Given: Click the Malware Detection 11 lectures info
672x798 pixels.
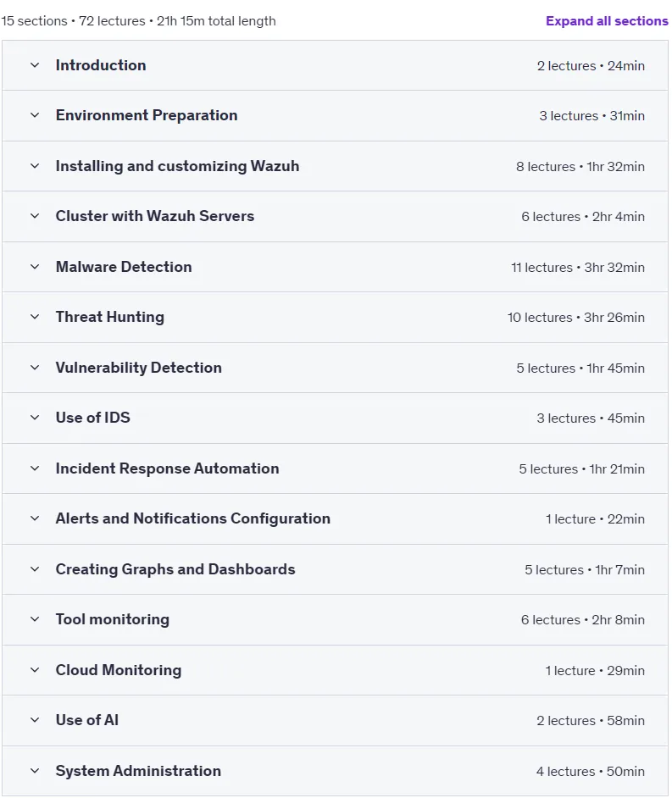Looking at the screenshot, I should coord(578,267).
